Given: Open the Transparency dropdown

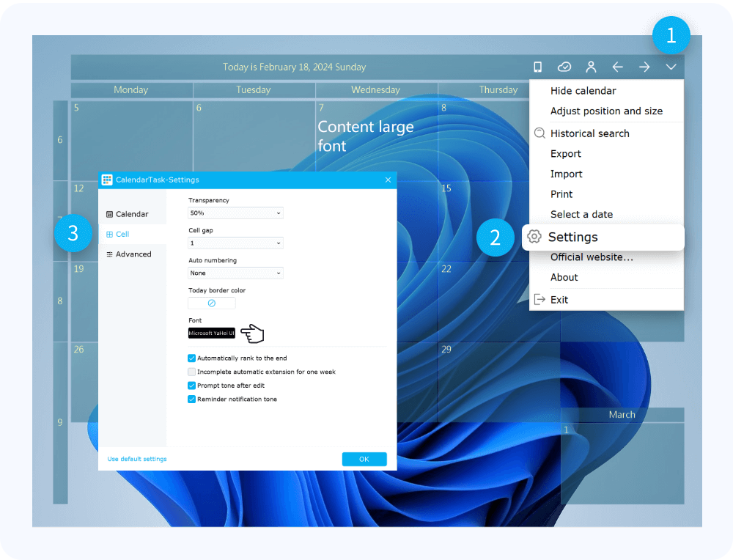Looking at the screenshot, I should tap(235, 213).
